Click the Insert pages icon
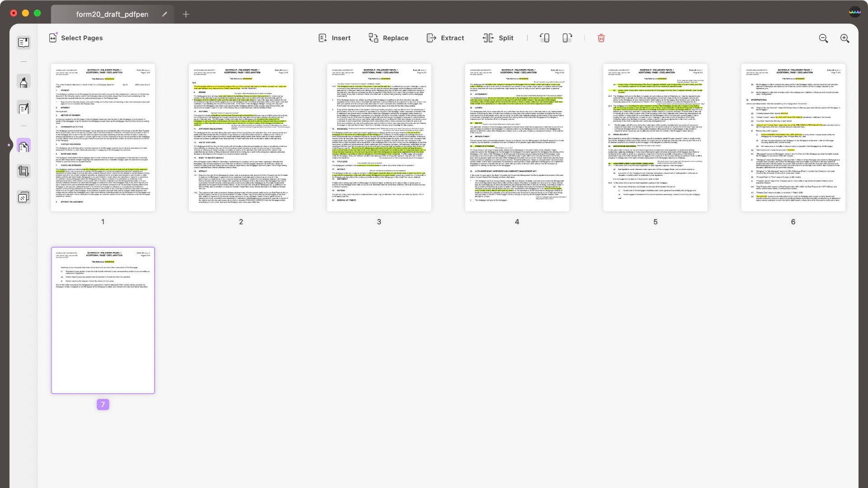 click(x=322, y=38)
